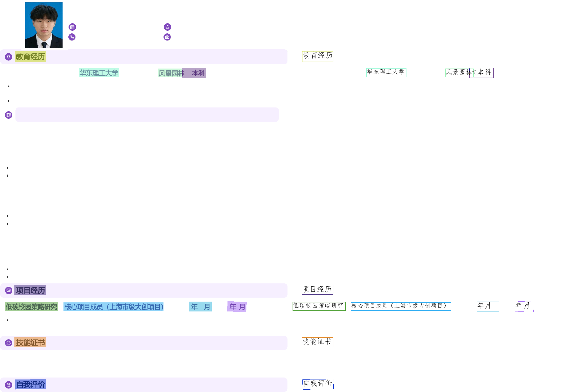
Task: Click the envelope email icon
Action: pos(167,37)
